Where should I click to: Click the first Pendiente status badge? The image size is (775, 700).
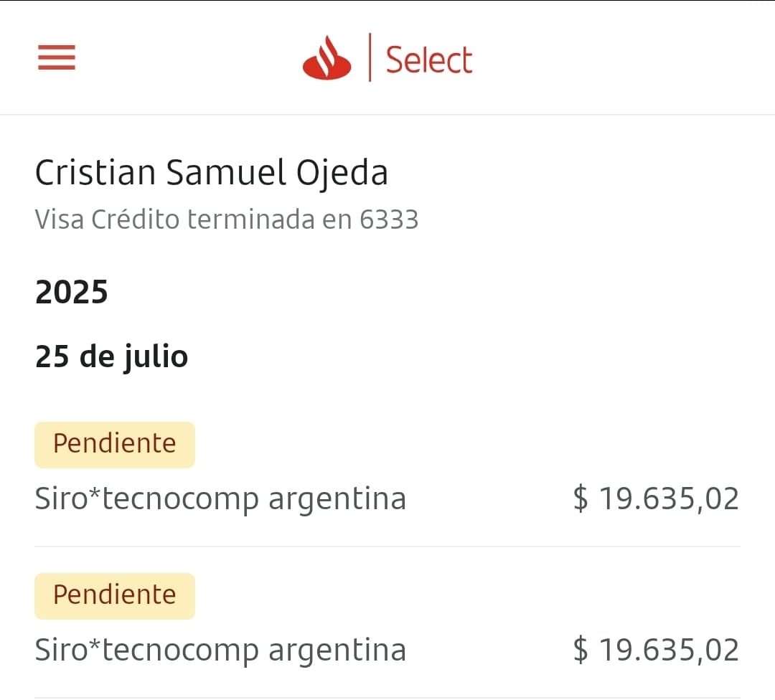[x=115, y=444]
